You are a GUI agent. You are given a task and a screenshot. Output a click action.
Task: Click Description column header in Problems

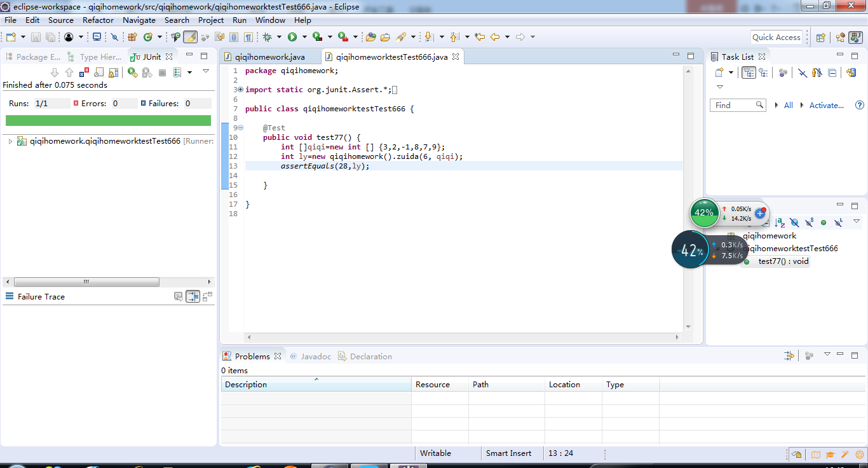[x=316, y=384]
